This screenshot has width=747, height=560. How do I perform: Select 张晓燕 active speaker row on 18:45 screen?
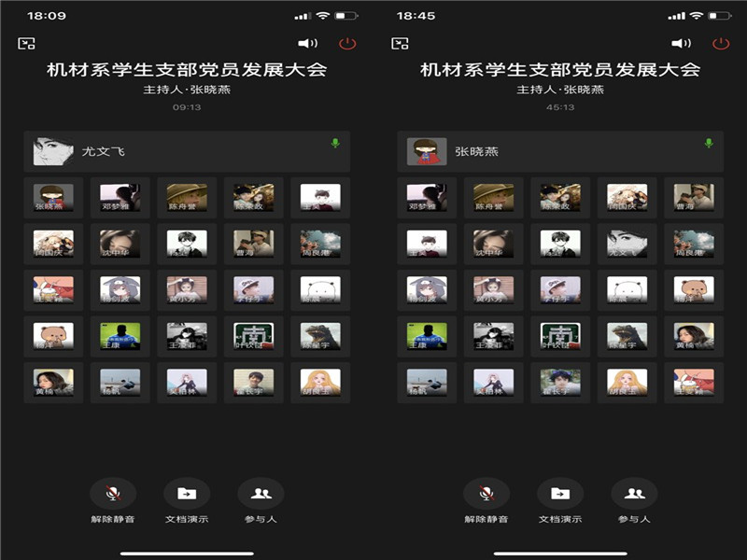click(x=560, y=150)
